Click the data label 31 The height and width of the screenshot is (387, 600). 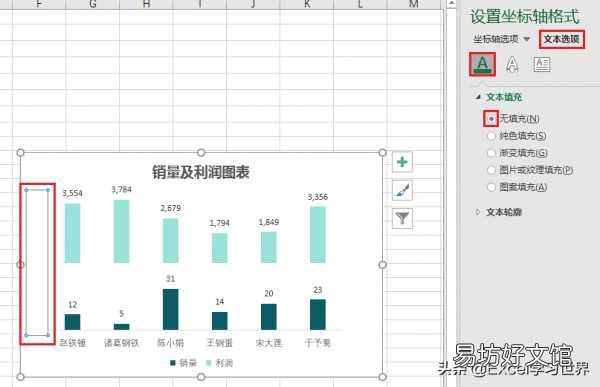(x=171, y=279)
